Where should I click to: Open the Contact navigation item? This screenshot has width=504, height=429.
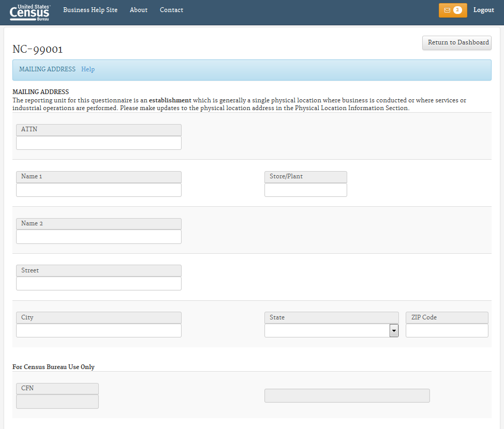[171, 10]
